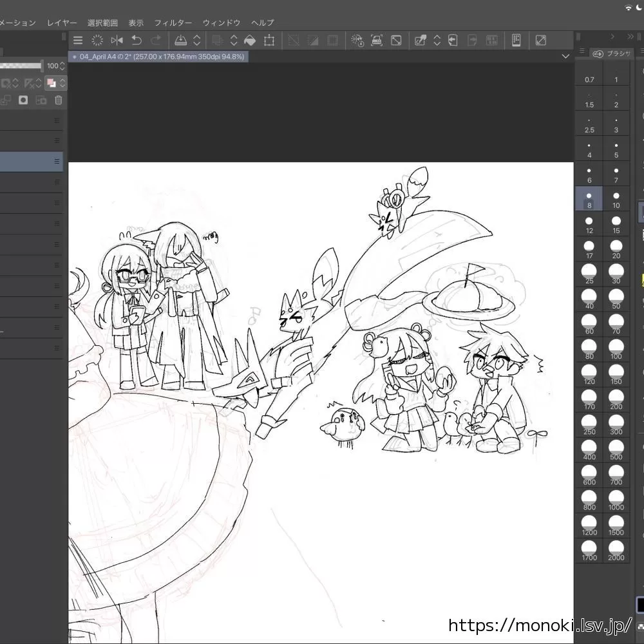Image resolution: width=644 pixels, height=644 pixels.
Task: Open the フィルター menu
Action: (173, 23)
